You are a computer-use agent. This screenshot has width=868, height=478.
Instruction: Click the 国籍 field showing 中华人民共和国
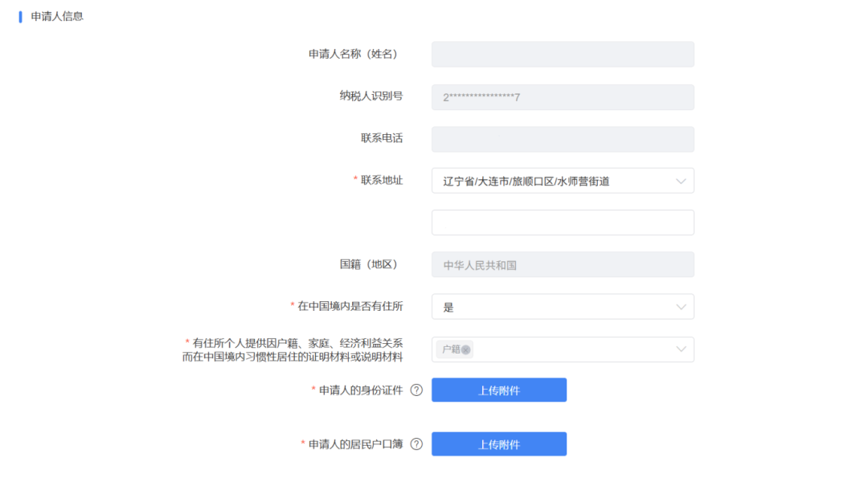tap(563, 265)
